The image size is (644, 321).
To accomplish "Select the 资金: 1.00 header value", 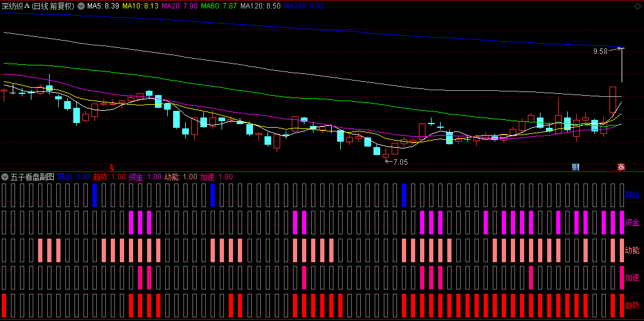I will [x=145, y=177].
